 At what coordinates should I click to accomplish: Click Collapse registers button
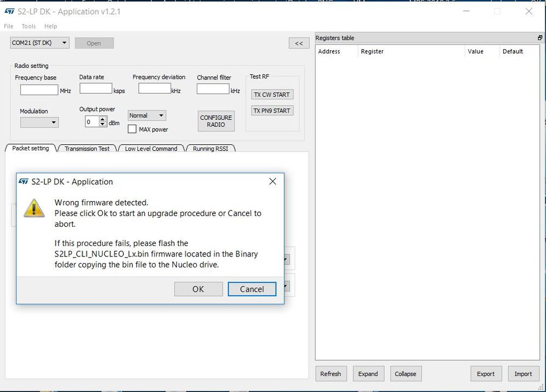tap(406, 373)
